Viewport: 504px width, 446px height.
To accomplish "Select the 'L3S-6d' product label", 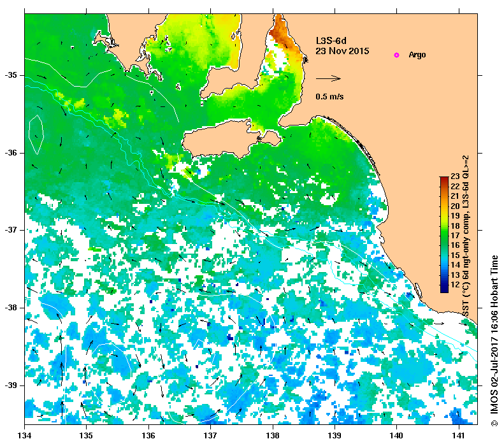I will click(x=331, y=41).
